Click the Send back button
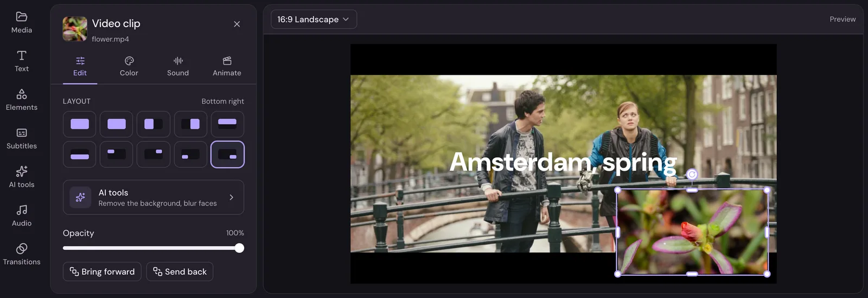Viewport: 868px width, 298px height. coord(180,271)
